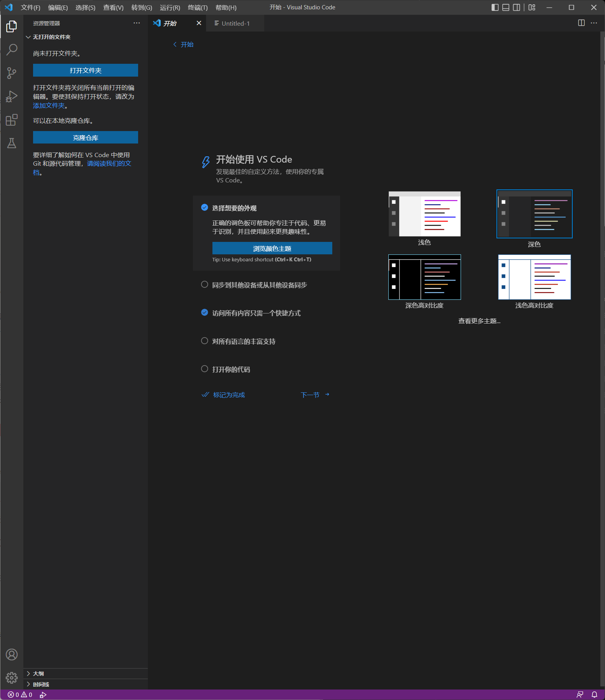Open the Manage gear icon
The image size is (605, 700).
(12, 678)
